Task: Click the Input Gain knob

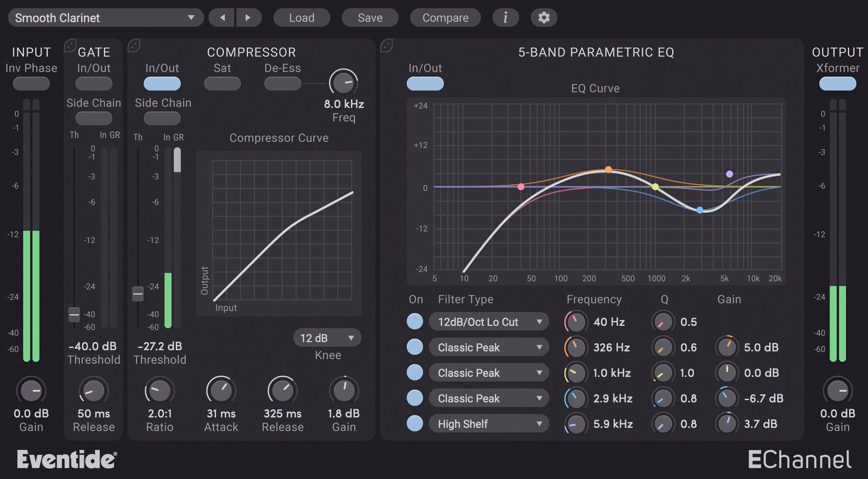Action: click(31, 390)
